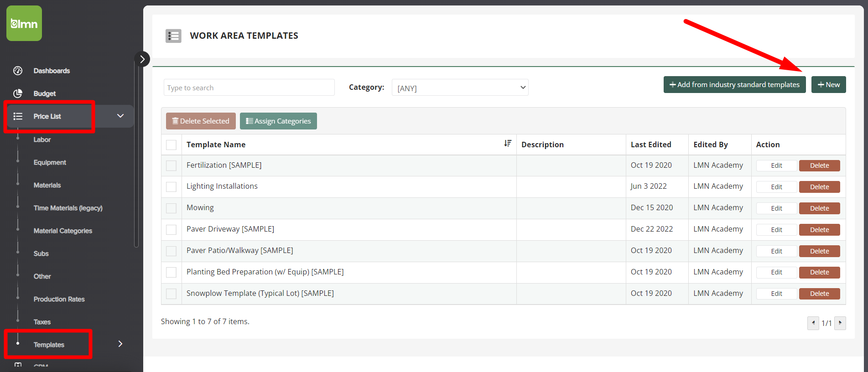Edit the Planting Bed Preparation template
The width and height of the screenshot is (868, 372).
click(776, 272)
